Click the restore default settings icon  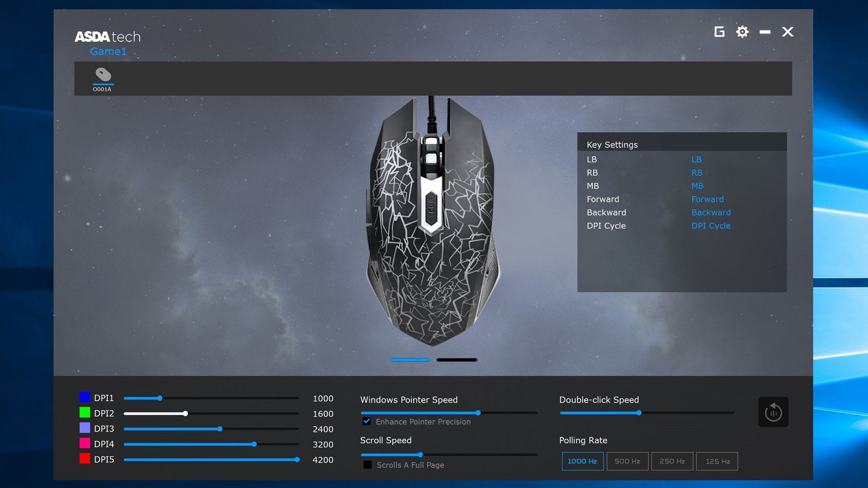(x=773, y=412)
